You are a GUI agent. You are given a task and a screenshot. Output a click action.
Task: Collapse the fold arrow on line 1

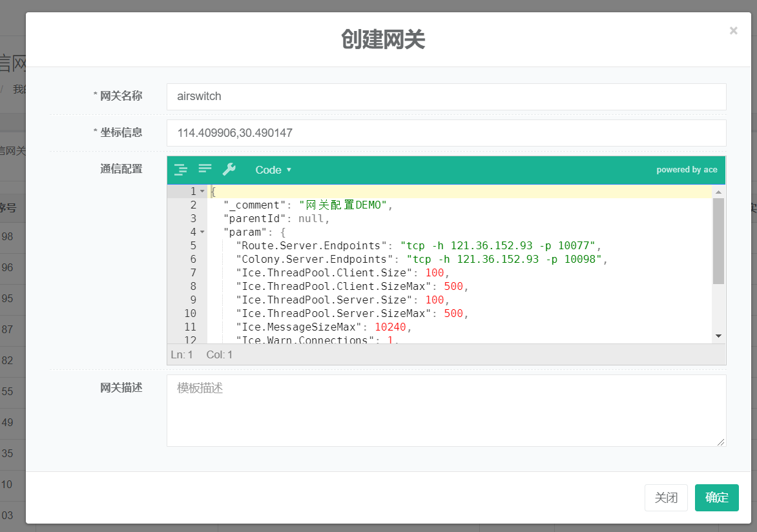pos(202,192)
